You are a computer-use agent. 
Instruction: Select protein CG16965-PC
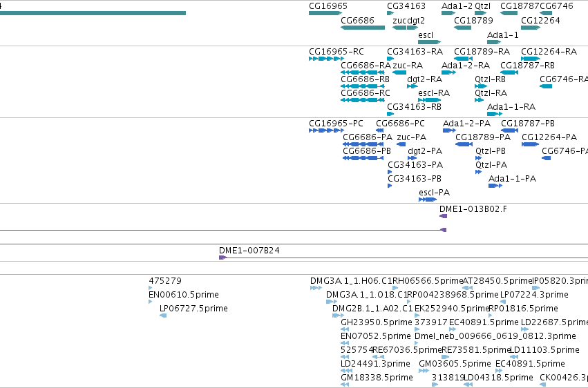click(336, 123)
